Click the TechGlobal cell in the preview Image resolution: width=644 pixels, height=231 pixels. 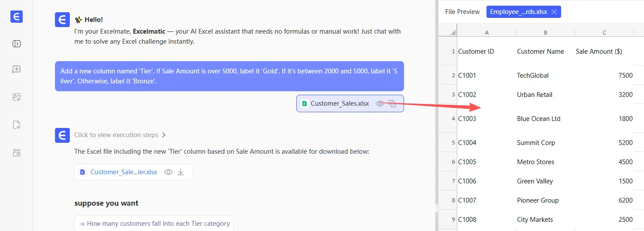point(533,76)
